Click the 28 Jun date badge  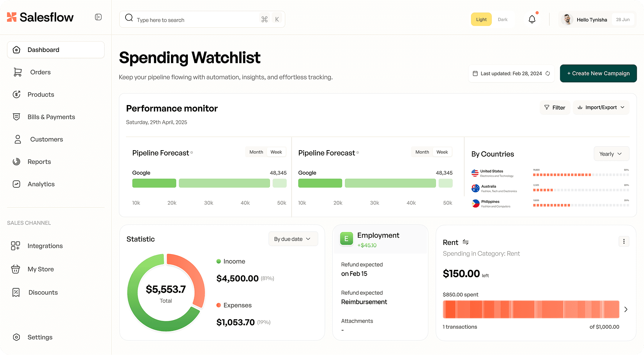[x=623, y=19]
